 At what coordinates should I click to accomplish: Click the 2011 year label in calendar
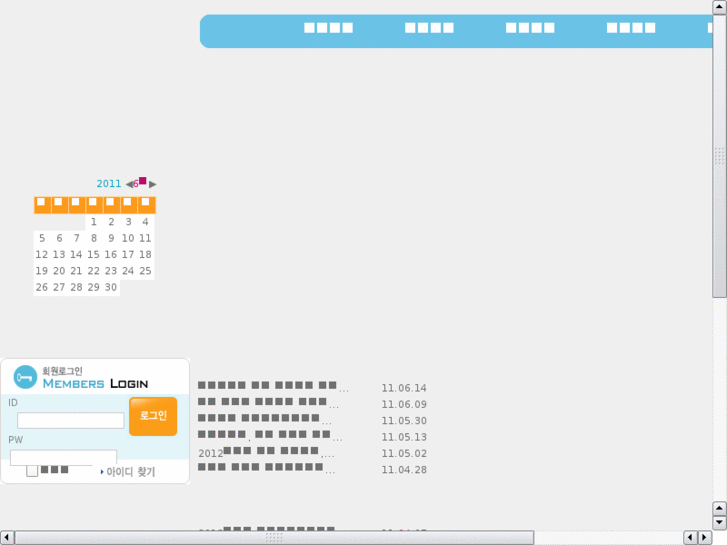pyautogui.click(x=108, y=184)
